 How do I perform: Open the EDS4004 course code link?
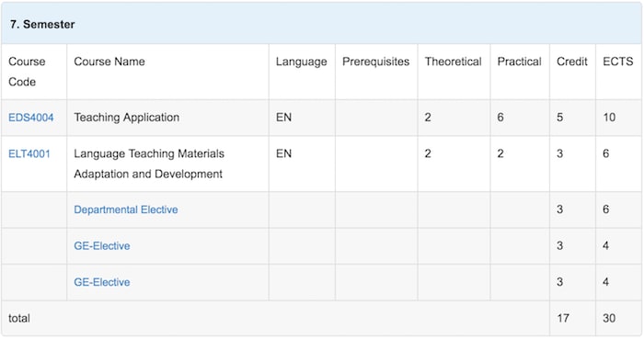pos(31,118)
